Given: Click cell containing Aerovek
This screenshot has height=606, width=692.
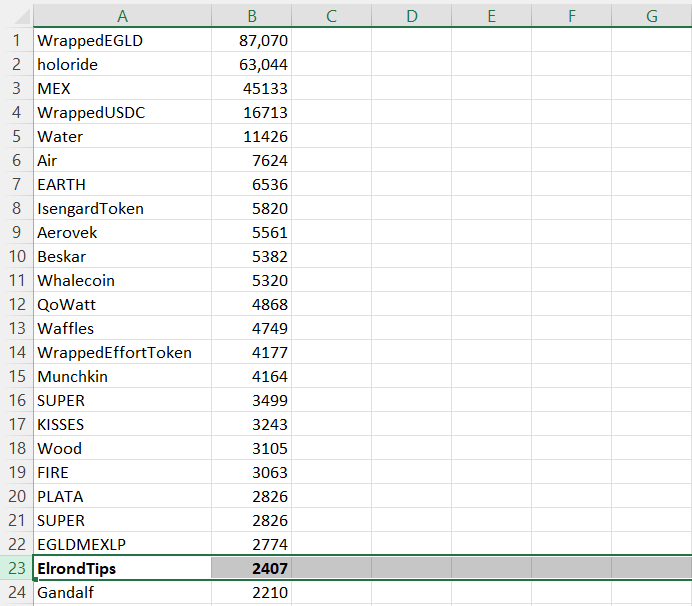Looking at the screenshot, I should click(123, 232).
